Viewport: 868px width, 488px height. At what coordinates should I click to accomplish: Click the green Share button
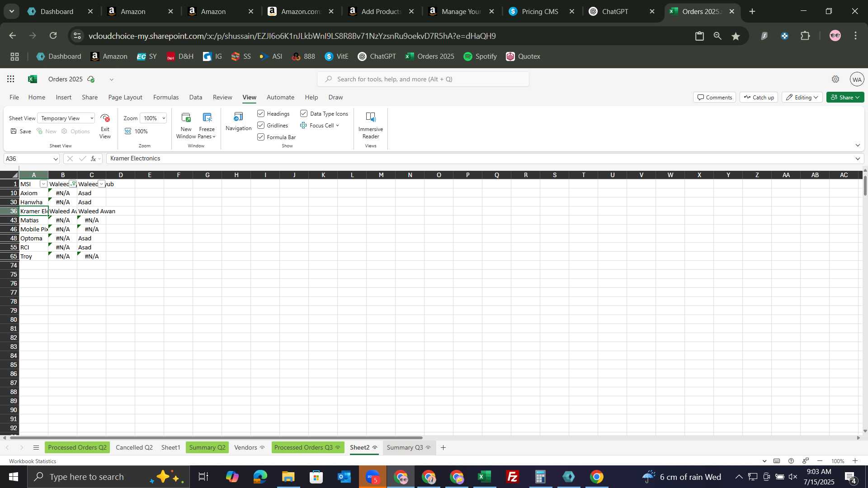845,97
